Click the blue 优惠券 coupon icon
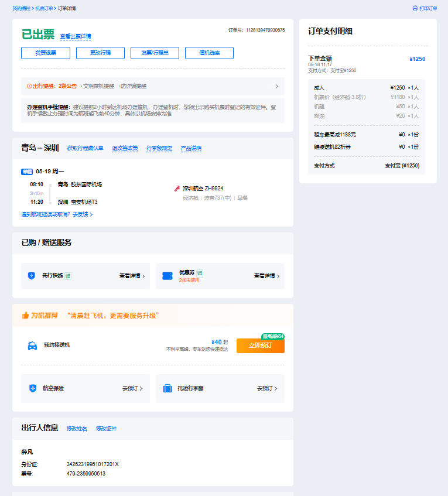The height and width of the screenshot is (496, 448). pyautogui.click(x=167, y=276)
